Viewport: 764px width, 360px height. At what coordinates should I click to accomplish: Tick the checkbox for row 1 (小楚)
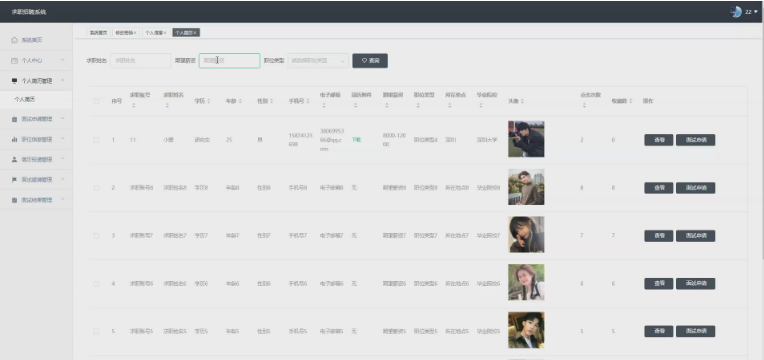(x=96, y=140)
